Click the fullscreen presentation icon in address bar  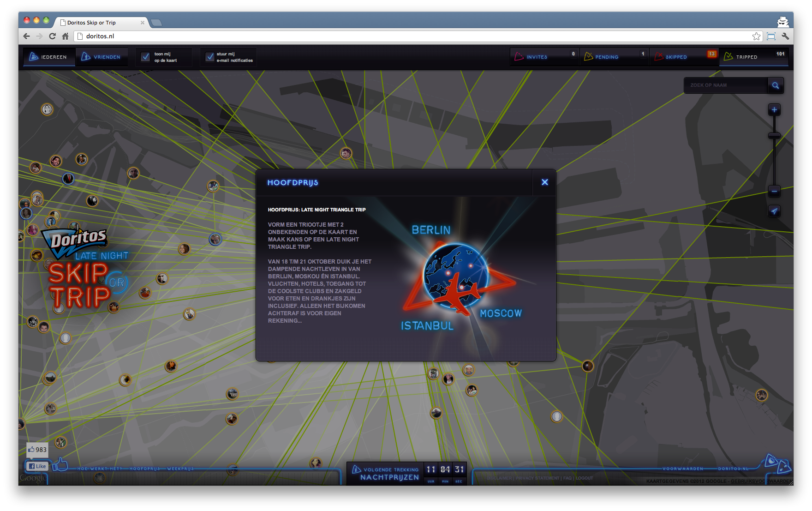click(771, 36)
